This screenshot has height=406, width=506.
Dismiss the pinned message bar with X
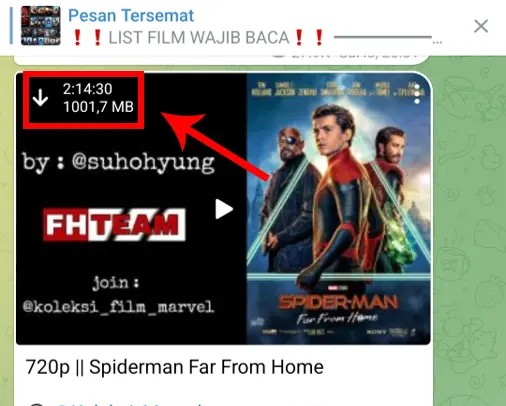click(x=481, y=26)
